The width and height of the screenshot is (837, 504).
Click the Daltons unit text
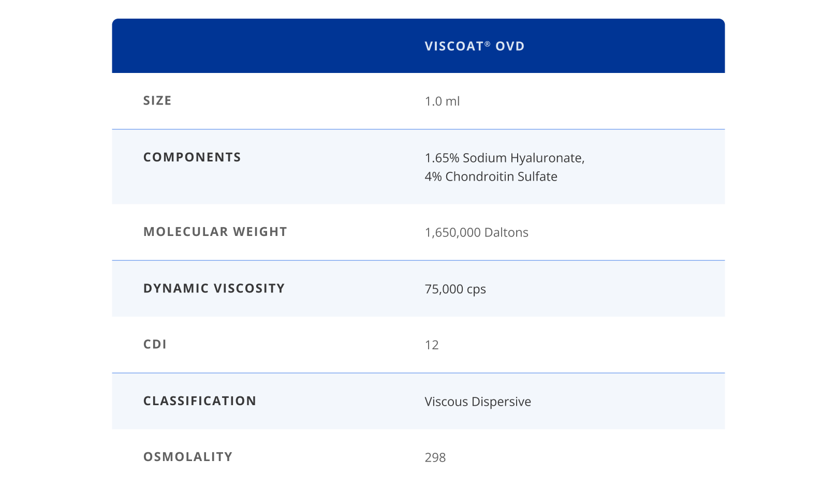pyautogui.click(x=506, y=233)
